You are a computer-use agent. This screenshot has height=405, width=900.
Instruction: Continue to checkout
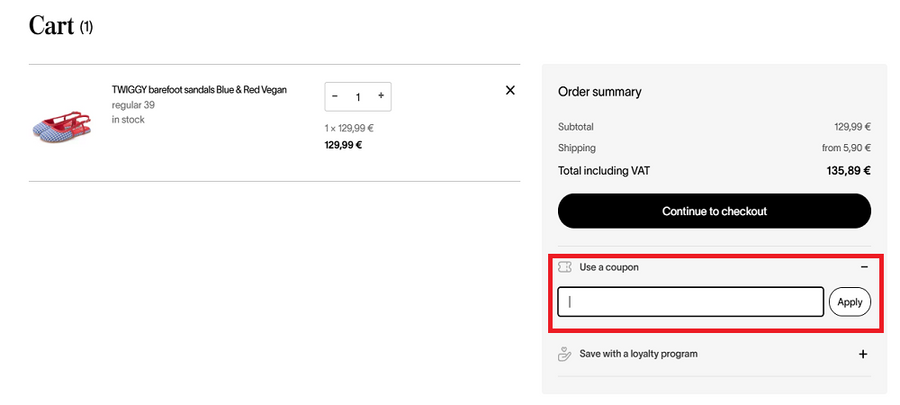pos(714,211)
